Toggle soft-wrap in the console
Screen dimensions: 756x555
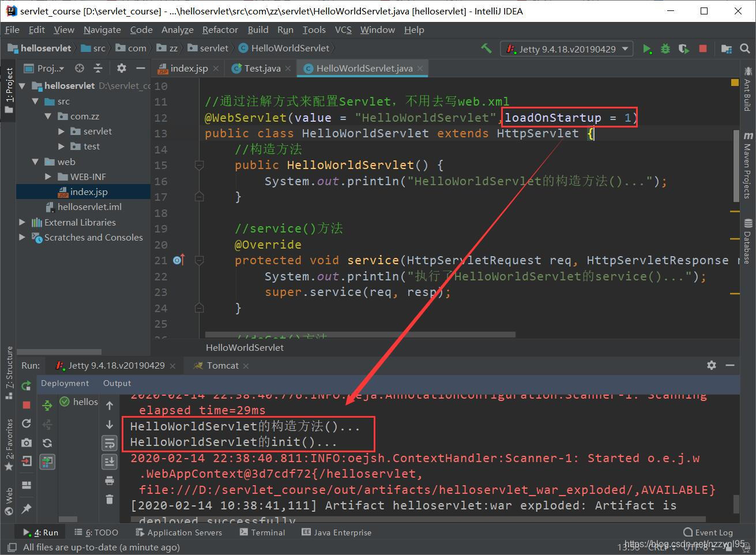pos(110,443)
